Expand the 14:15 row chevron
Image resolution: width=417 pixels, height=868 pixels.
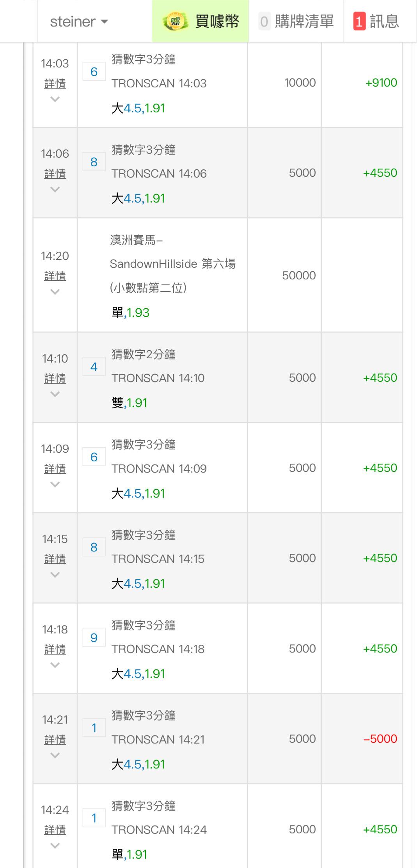pyautogui.click(x=55, y=575)
